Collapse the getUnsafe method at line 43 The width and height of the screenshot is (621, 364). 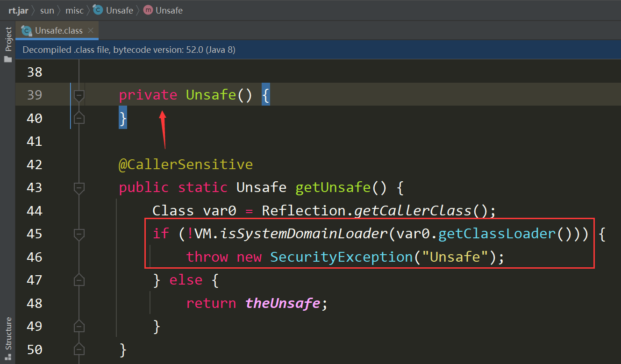pyautogui.click(x=79, y=188)
